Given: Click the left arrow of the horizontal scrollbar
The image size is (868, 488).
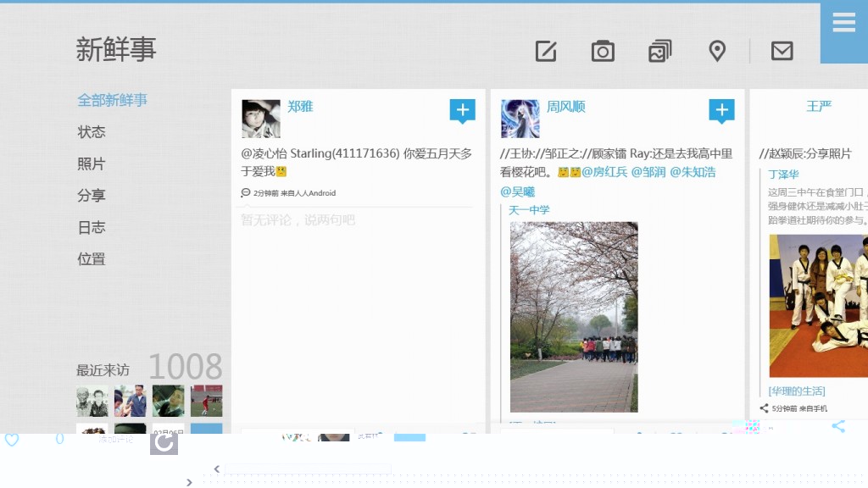Looking at the screenshot, I should (x=216, y=469).
